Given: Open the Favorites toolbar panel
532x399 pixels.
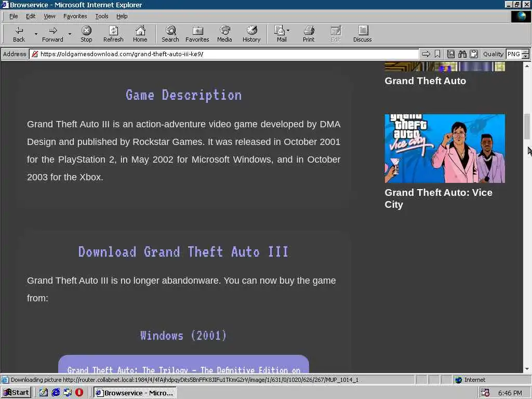Looking at the screenshot, I should point(197,34).
